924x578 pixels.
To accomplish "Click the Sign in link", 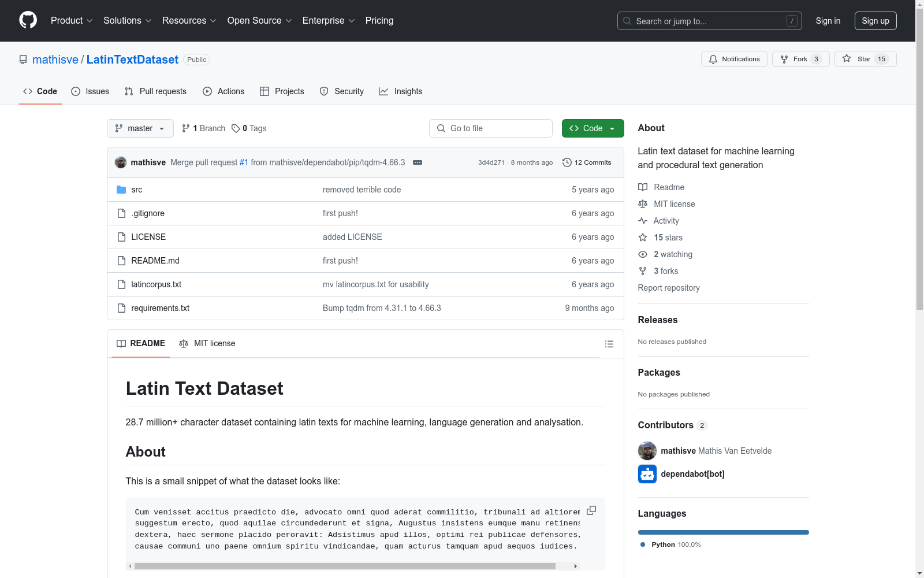I will click(828, 21).
